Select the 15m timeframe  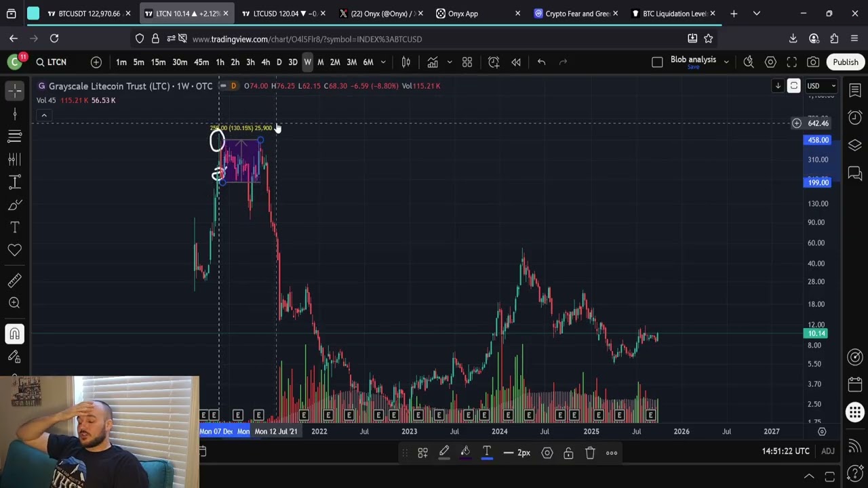pos(158,62)
